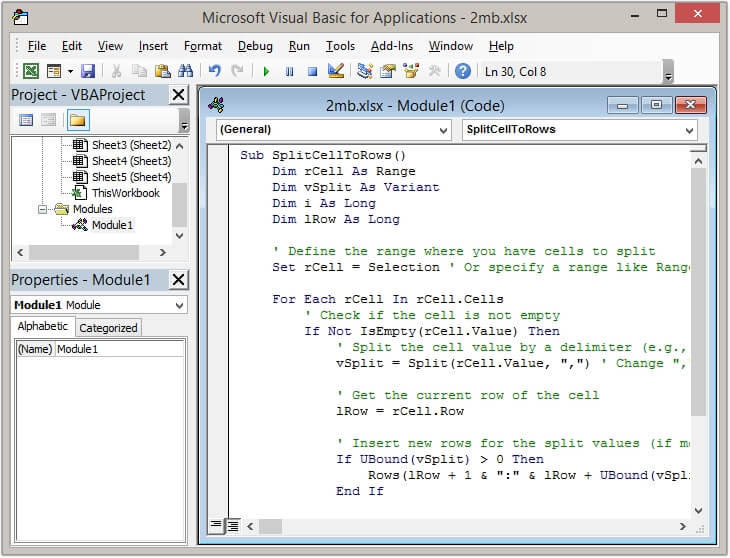Stop execution with the Reset square icon

[312, 71]
